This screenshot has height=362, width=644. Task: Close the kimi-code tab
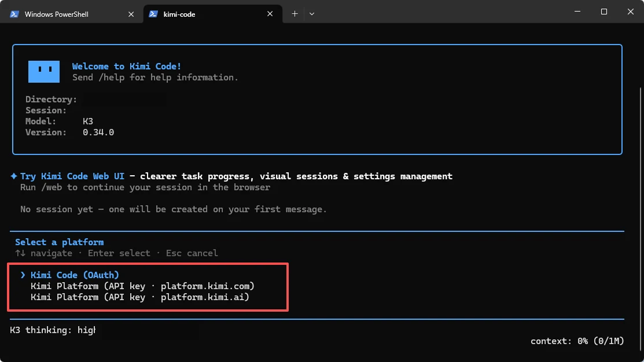[270, 14]
